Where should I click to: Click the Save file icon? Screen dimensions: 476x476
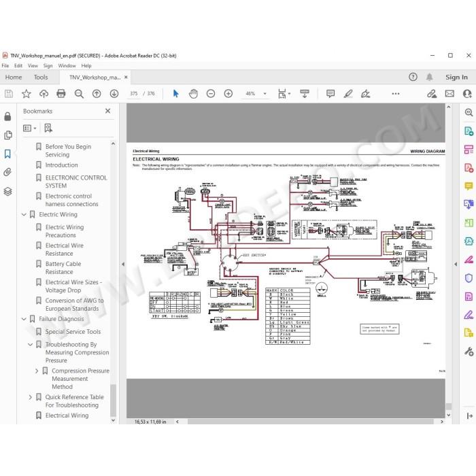pos(9,94)
